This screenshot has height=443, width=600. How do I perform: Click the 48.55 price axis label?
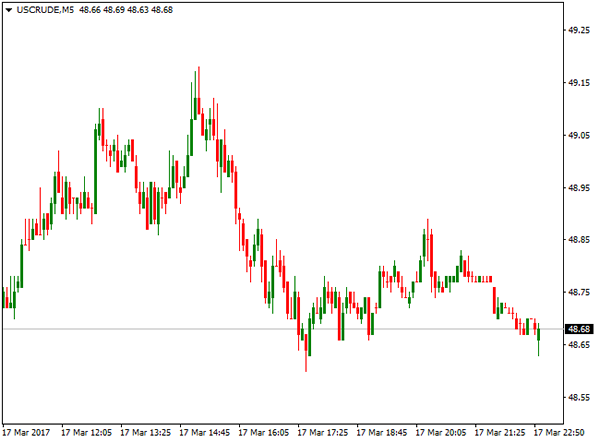point(579,397)
